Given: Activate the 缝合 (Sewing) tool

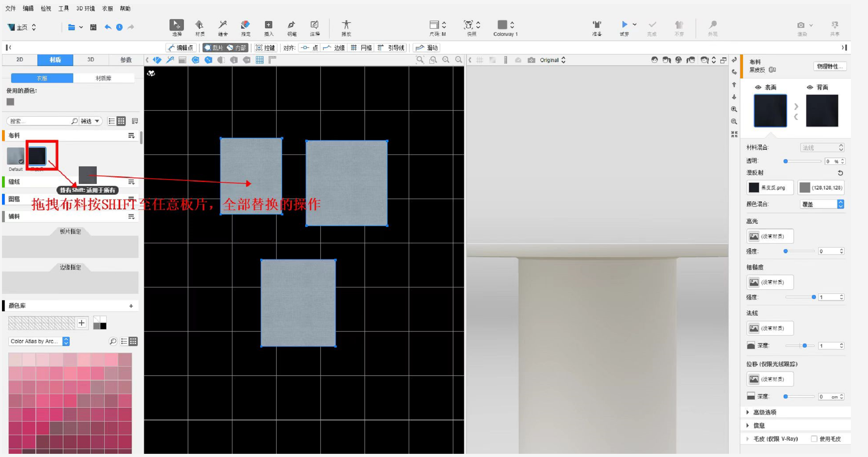Looking at the screenshot, I should coord(222,25).
